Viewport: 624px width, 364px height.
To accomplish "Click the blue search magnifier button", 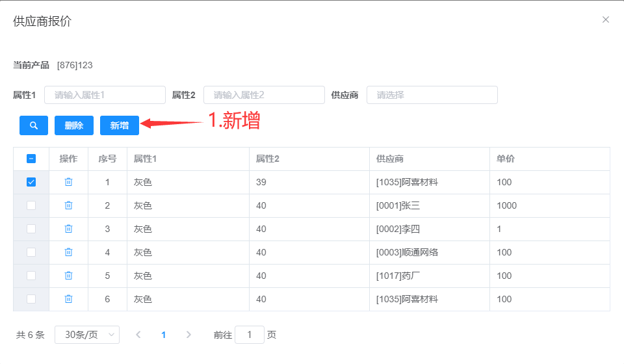I will coord(34,125).
